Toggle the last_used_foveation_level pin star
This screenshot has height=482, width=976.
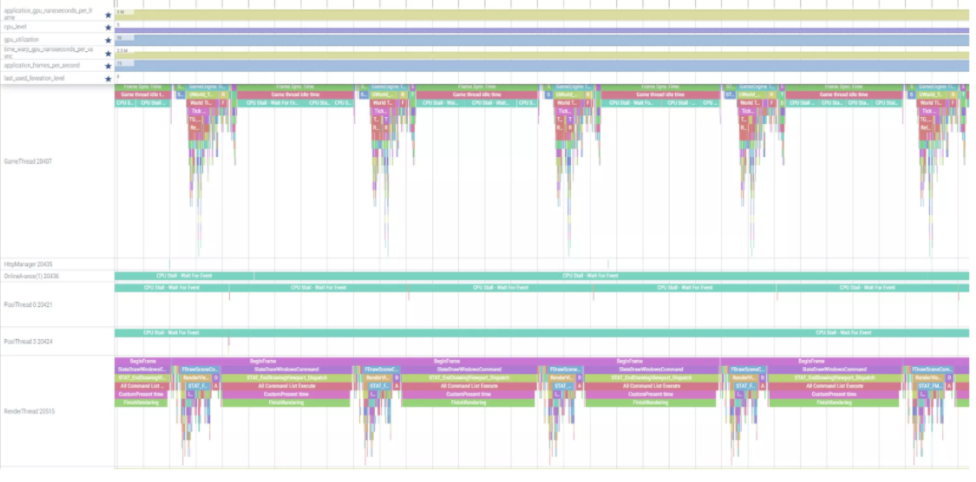coord(108,78)
